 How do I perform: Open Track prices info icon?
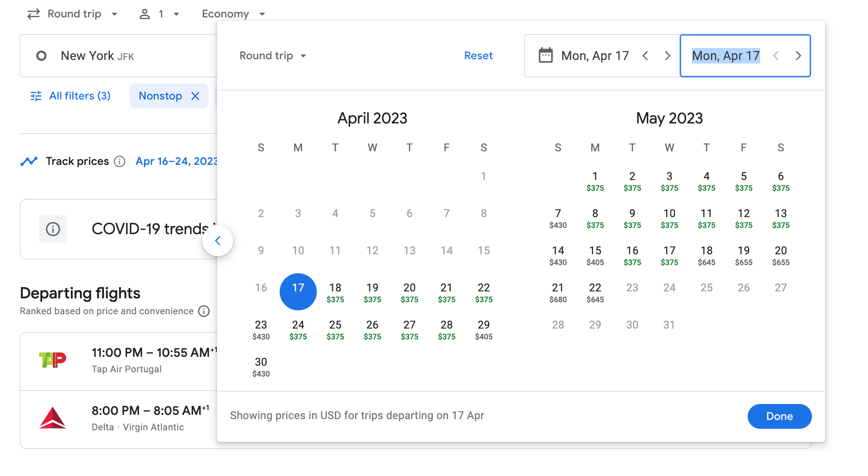pos(120,161)
